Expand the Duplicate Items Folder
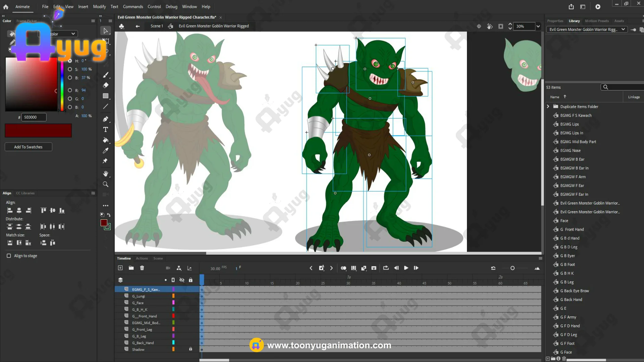644x362 pixels. pos(548,107)
